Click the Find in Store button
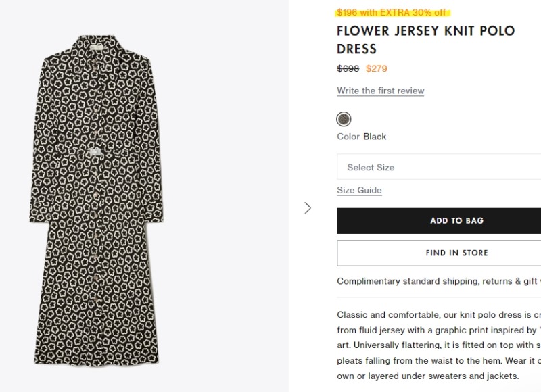This screenshot has width=541, height=392. point(439,253)
